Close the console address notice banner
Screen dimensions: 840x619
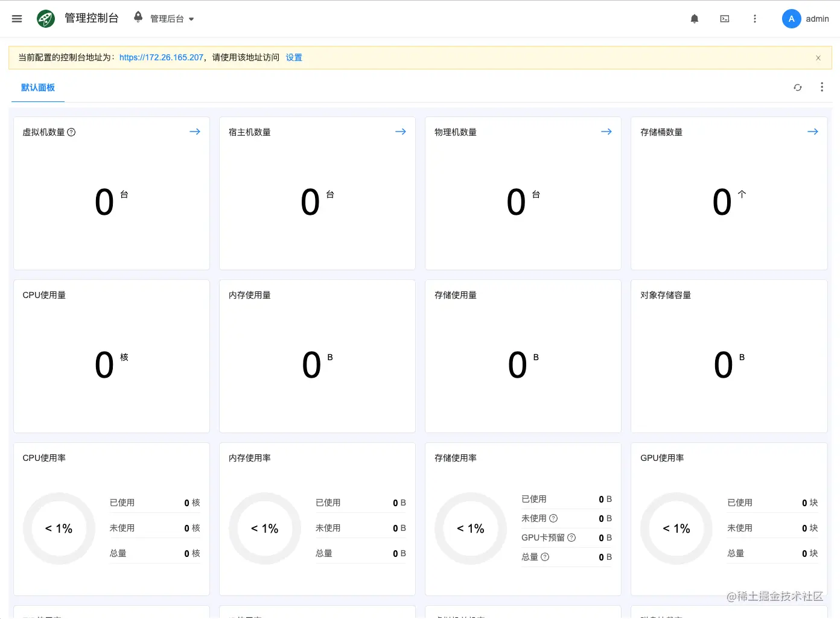click(818, 58)
